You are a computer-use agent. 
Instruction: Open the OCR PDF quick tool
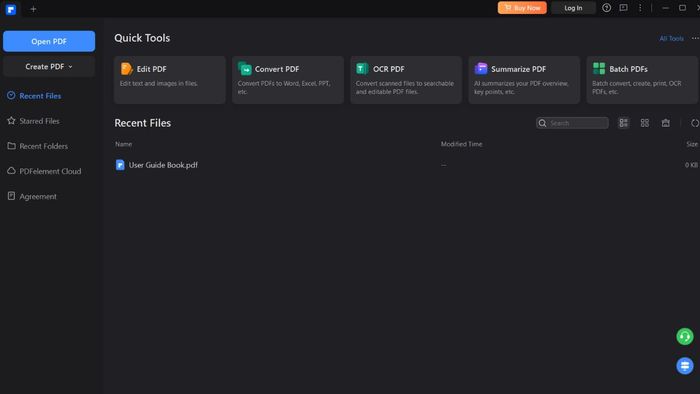click(406, 80)
